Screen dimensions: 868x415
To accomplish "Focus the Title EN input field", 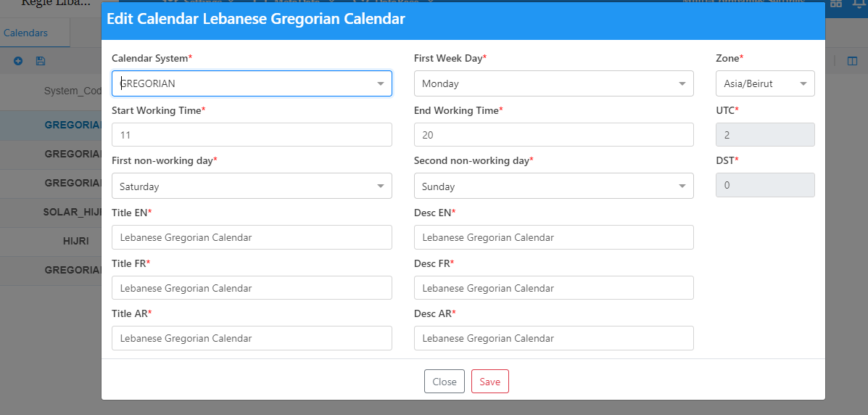I will tap(252, 237).
